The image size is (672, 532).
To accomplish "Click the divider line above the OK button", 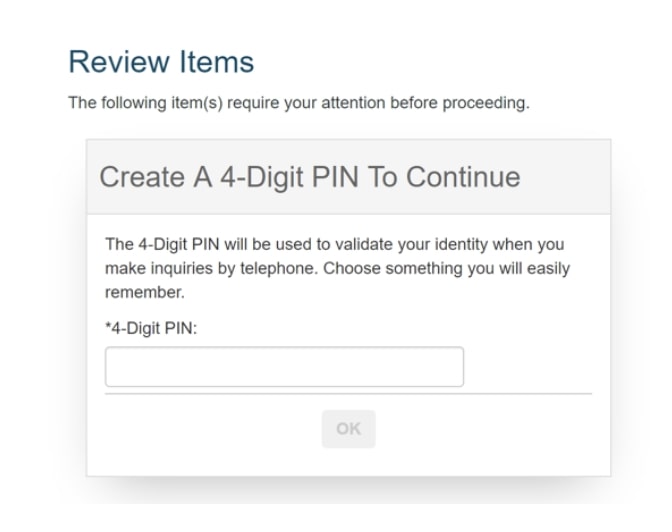I will [348, 394].
